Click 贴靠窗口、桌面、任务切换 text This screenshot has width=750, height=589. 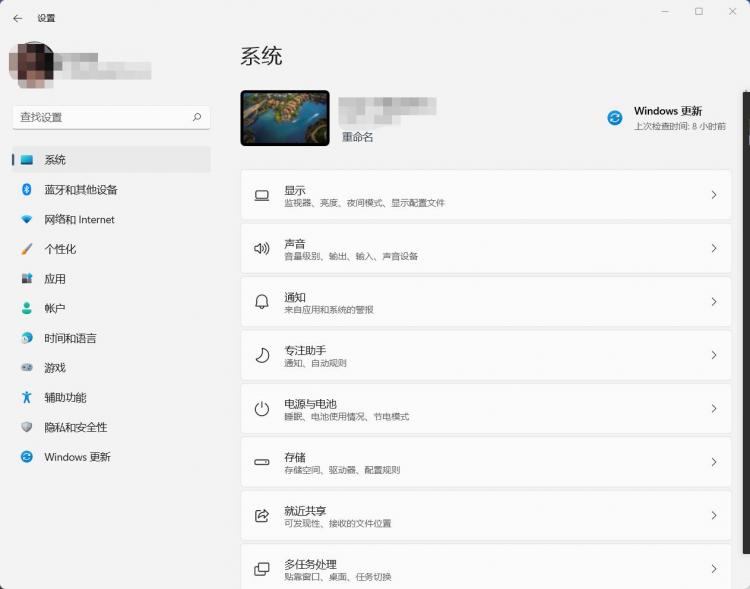[x=338, y=577]
